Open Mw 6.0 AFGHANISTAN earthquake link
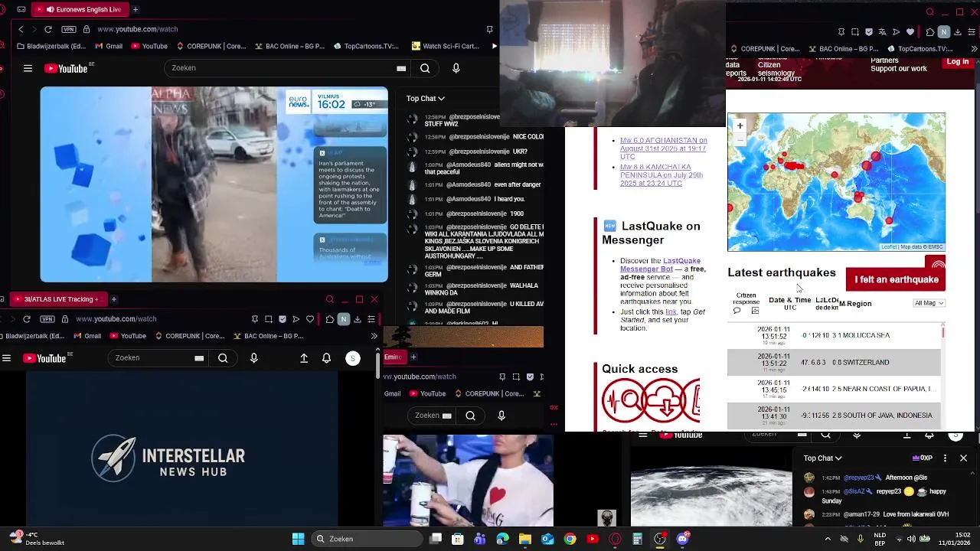Screen dimensions: 980x551 coord(663,148)
